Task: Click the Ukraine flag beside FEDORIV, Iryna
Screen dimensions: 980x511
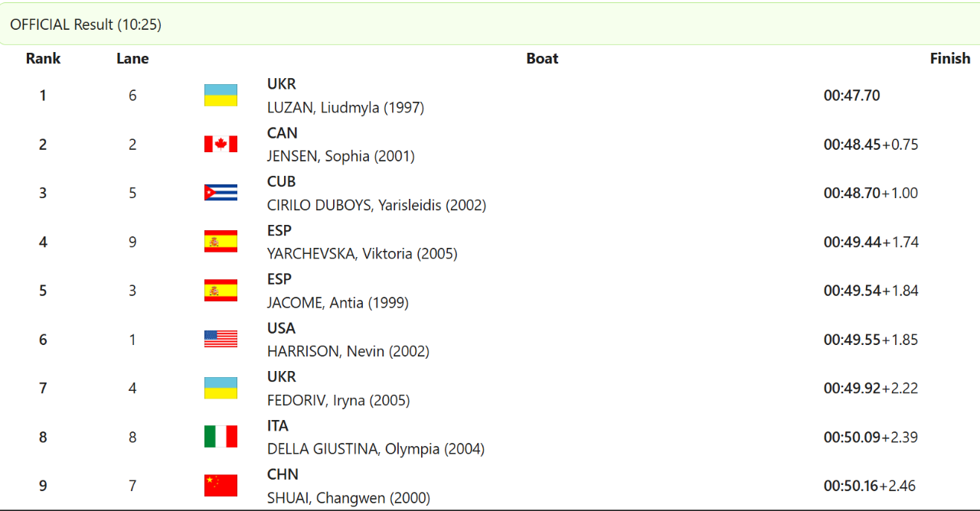Action: 220,388
